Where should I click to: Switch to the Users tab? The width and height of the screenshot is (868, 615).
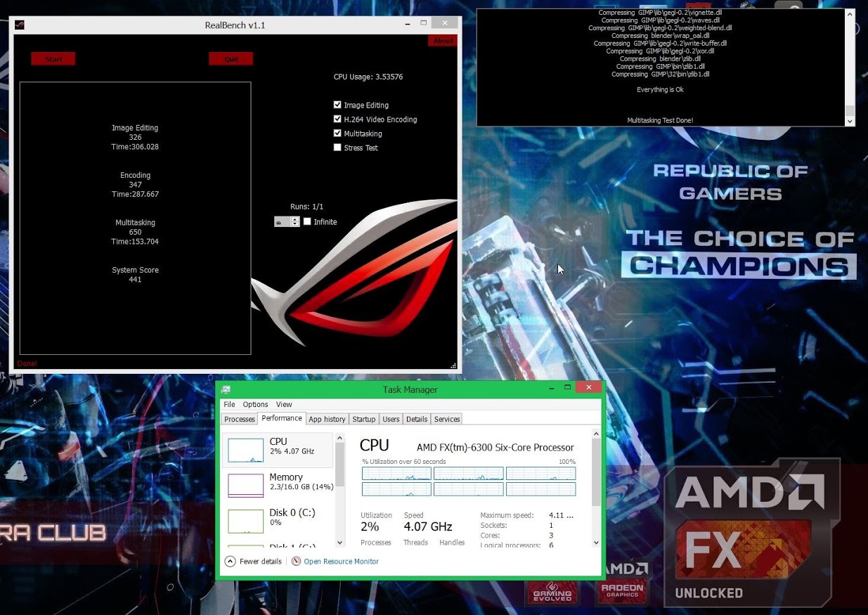(x=391, y=419)
